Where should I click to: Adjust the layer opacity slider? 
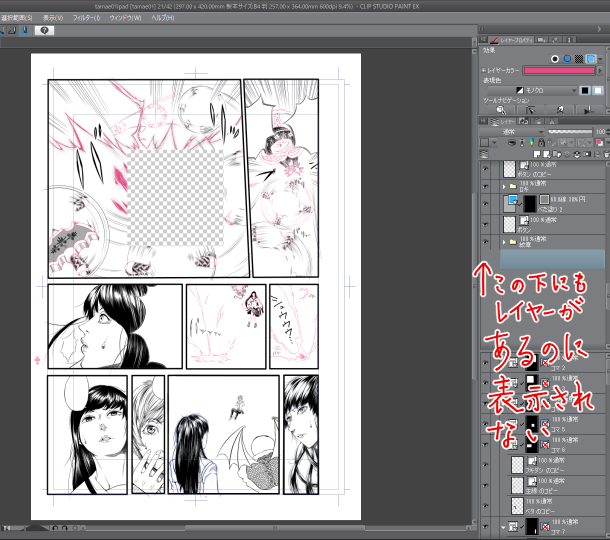click(x=570, y=132)
